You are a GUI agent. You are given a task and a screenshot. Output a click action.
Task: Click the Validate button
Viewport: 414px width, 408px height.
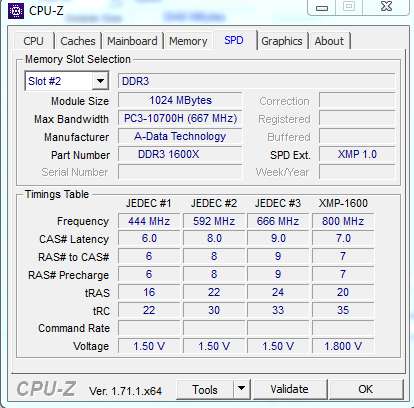pyautogui.click(x=289, y=389)
